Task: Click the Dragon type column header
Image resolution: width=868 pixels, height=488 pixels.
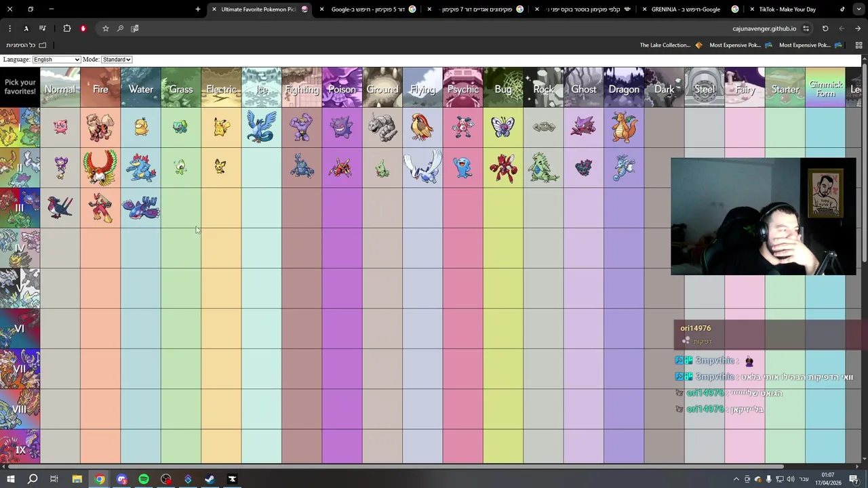Action: (x=624, y=87)
